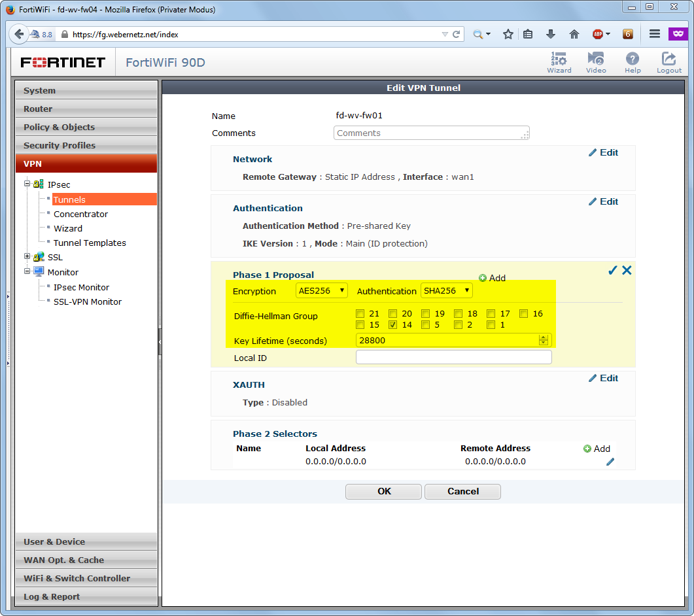Image resolution: width=694 pixels, height=616 pixels.
Task: Tick Diffie-Hellman Group 5 checkbox
Action: coord(425,325)
